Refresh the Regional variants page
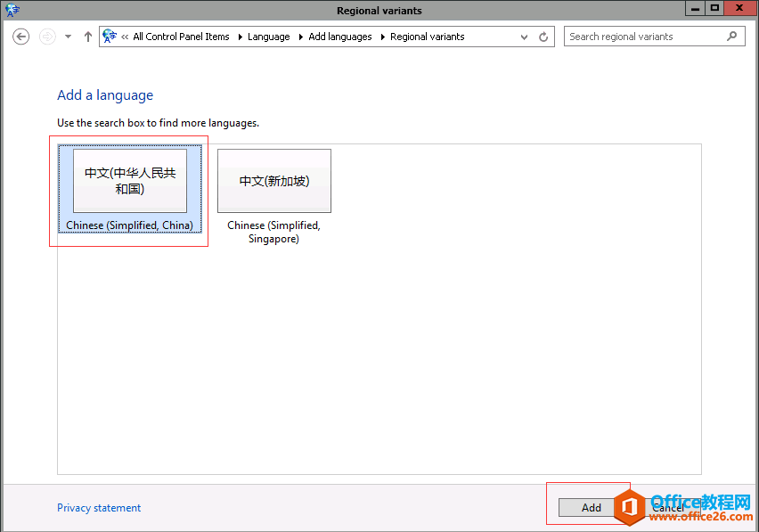This screenshot has width=759, height=532. click(x=543, y=37)
